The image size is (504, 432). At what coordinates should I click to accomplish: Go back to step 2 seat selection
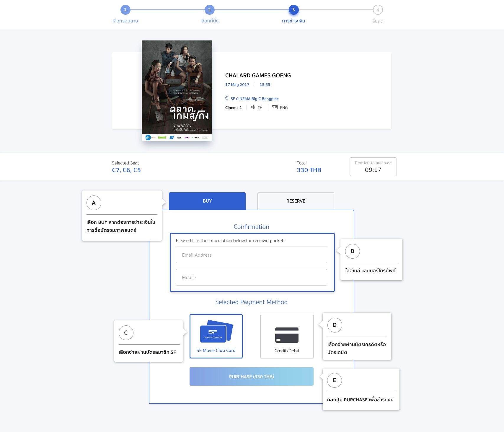coord(209,10)
